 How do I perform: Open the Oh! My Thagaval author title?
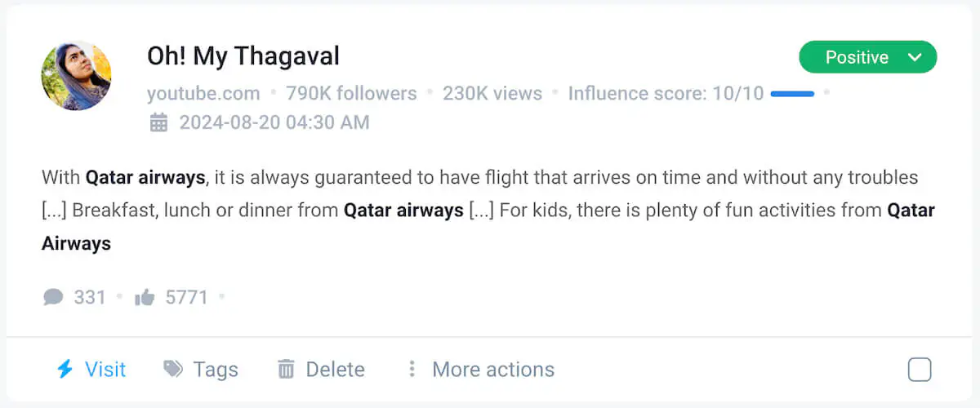pyautogui.click(x=243, y=56)
